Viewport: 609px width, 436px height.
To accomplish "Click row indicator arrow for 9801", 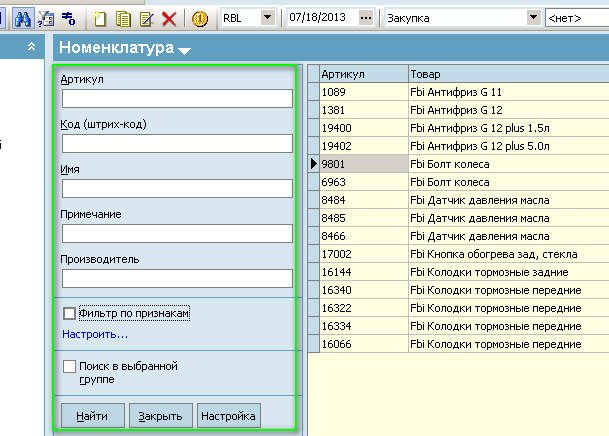I will click(x=314, y=164).
